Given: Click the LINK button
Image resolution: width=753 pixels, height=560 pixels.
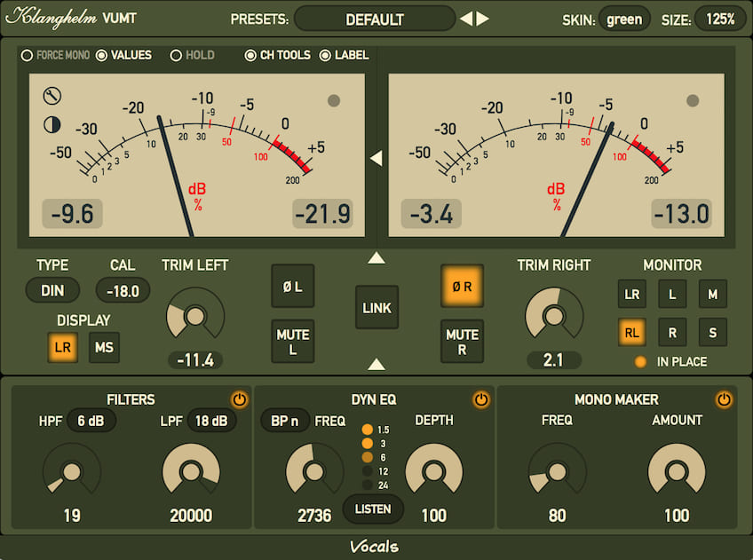Looking at the screenshot, I should pyautogui.click(x=377, y=308).
